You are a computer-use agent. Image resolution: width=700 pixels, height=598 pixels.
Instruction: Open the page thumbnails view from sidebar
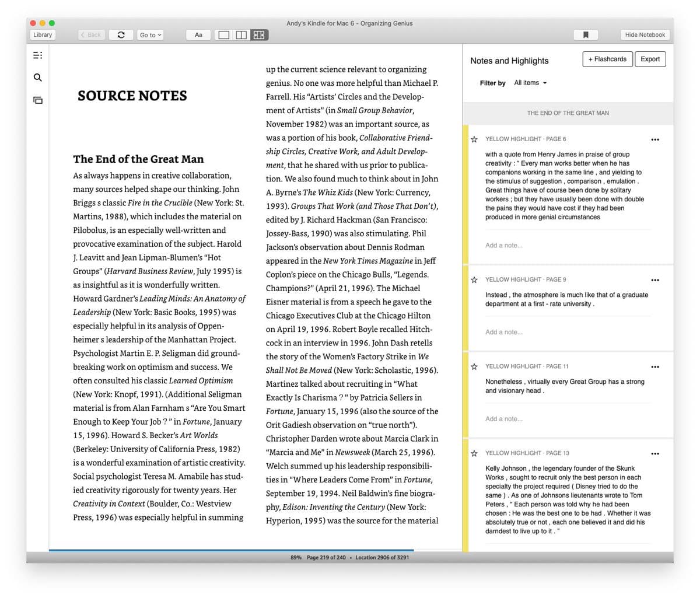coord(37,100)
